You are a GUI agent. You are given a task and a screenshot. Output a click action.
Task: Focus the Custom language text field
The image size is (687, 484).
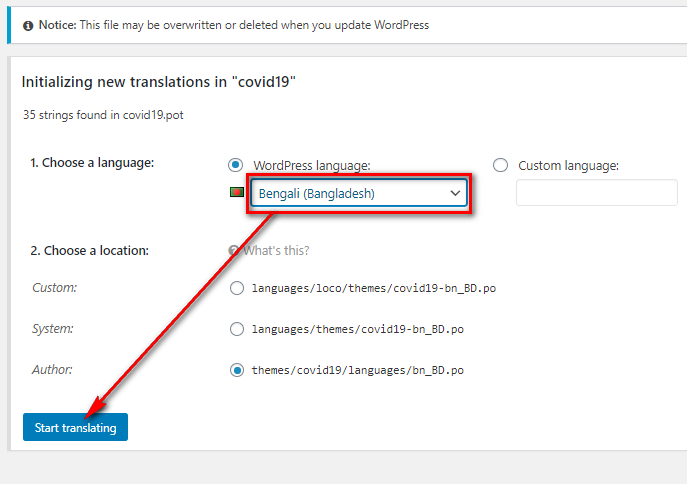pyautogui.click(x=597, y=192)
